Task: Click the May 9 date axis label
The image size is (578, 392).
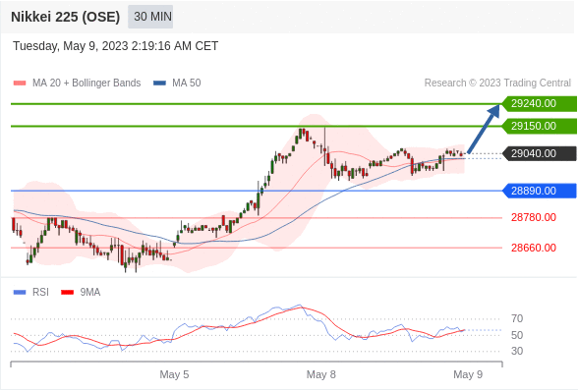Action: click(468, 374)
